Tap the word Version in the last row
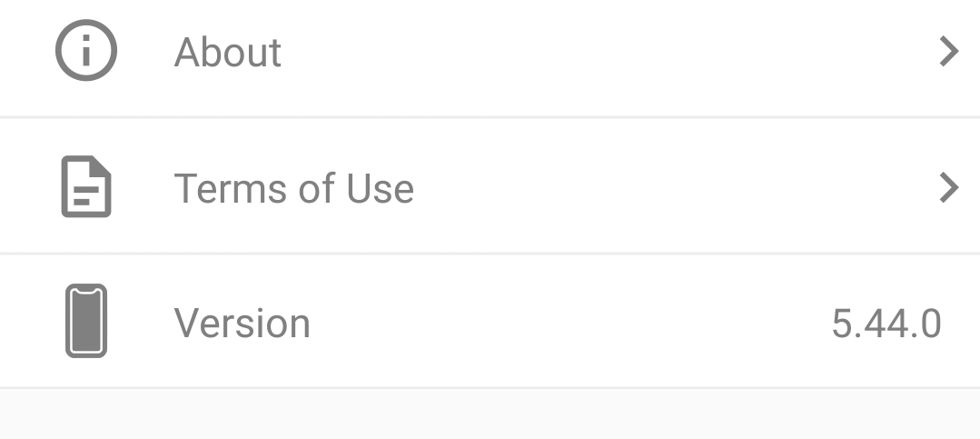 pyautogui.click(x=242, y=324)
